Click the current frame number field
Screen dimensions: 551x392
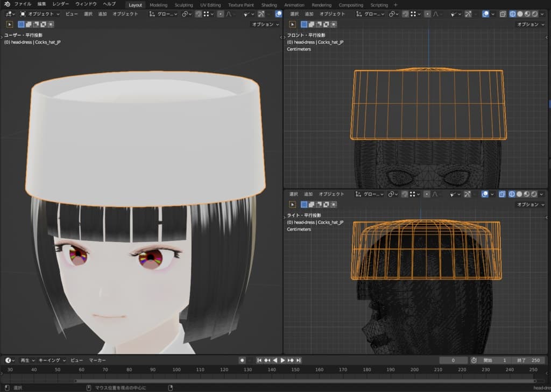click(453, 360)
